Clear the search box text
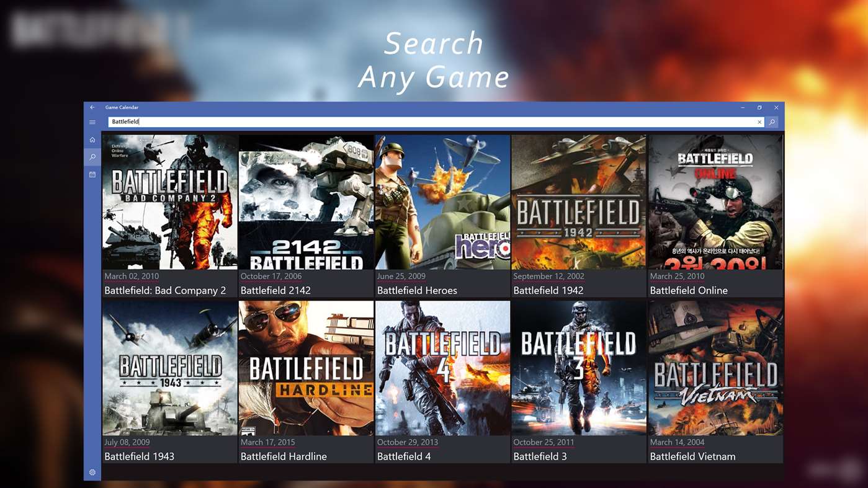 coord(759,122)
